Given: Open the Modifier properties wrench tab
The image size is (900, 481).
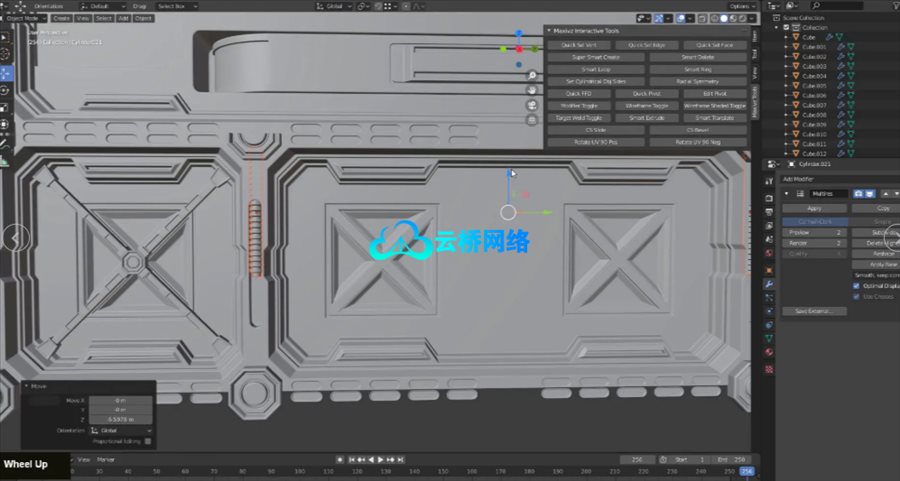Looking at the screenshot, I should tap(768, 284).
